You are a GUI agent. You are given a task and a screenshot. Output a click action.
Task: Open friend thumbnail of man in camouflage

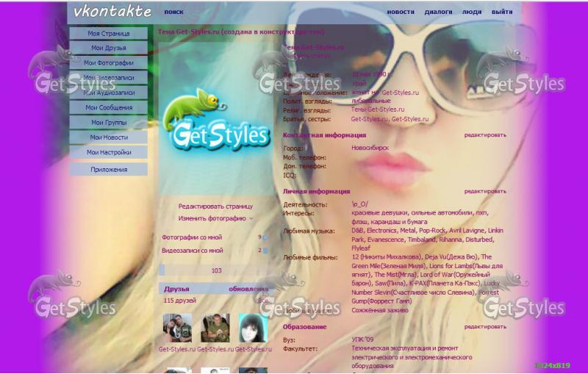click(x=215, y=328)
